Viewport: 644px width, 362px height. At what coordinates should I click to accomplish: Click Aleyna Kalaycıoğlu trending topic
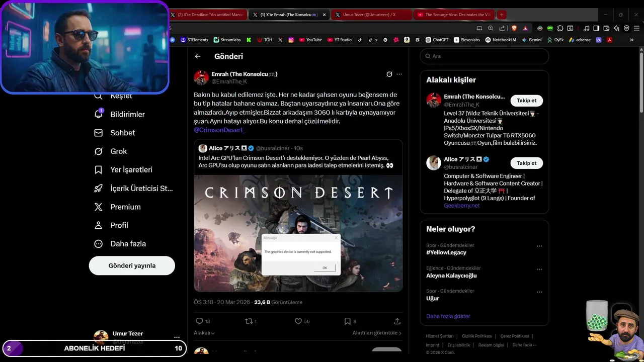pyautogui.click(x=451, y=276)
